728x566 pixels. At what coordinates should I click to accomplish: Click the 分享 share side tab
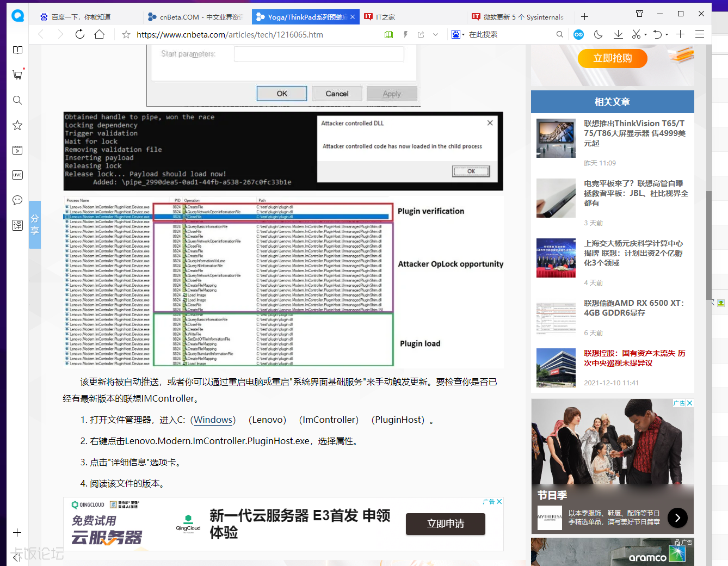(x=35, y=225)
